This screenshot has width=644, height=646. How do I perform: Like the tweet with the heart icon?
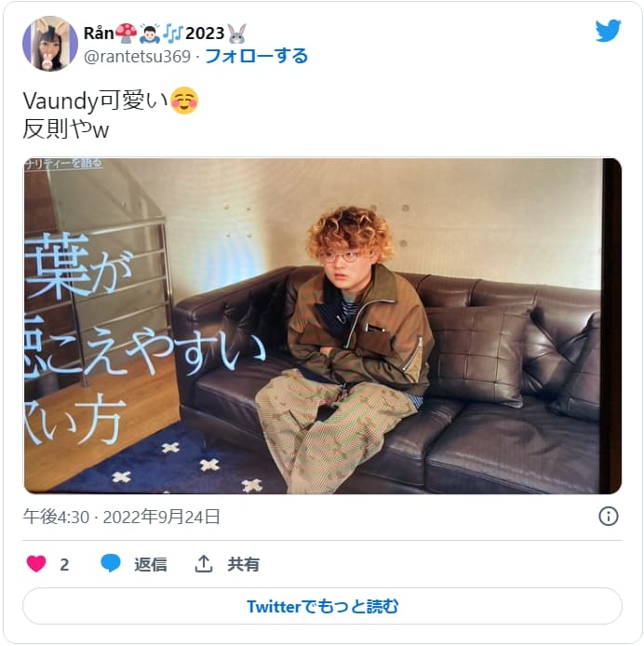pyautogui.click(x=36, y=563)
